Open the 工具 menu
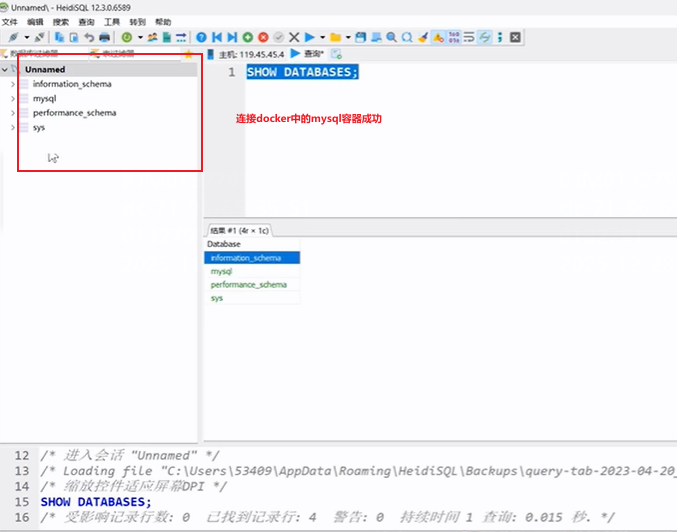 point(112,22)
